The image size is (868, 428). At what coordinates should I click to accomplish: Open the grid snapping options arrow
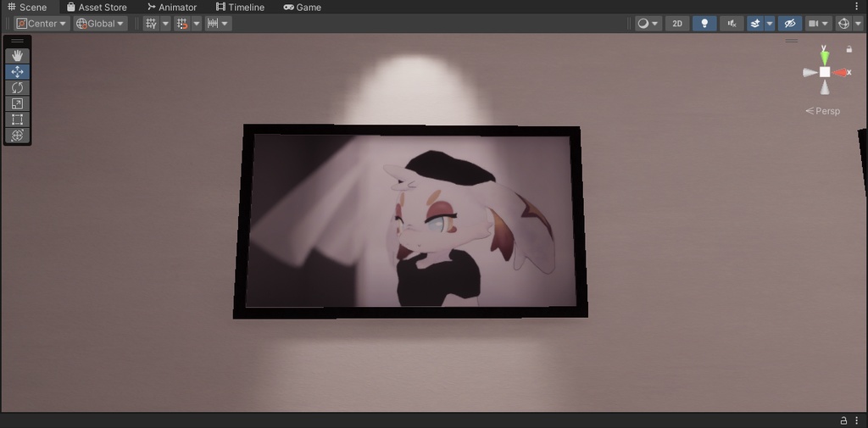(x=197, y=23)
